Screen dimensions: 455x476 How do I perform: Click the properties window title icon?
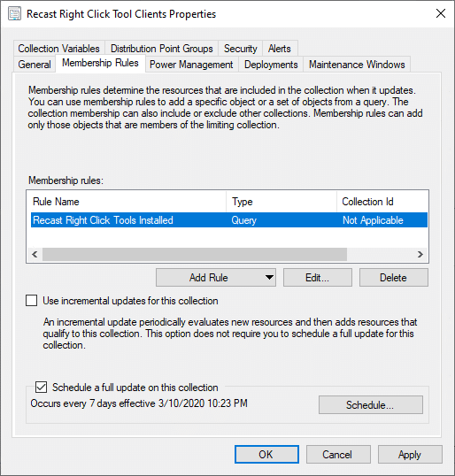tap(14, 14)
